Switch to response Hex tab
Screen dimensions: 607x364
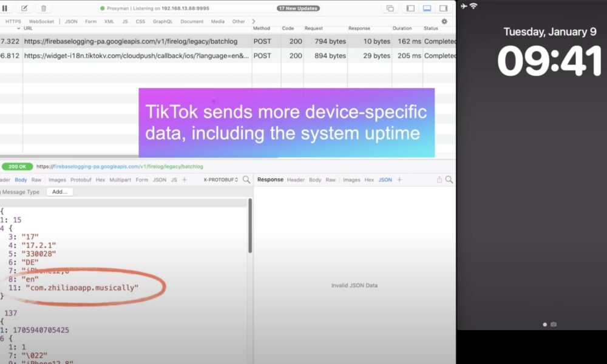pos(369,180)
